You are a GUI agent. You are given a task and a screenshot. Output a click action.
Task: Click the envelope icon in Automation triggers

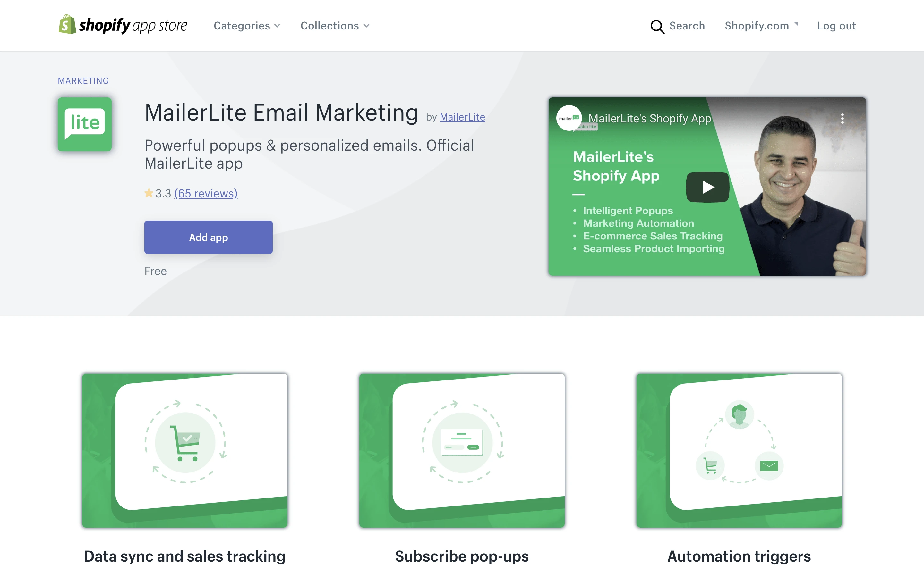coord(769,465)
